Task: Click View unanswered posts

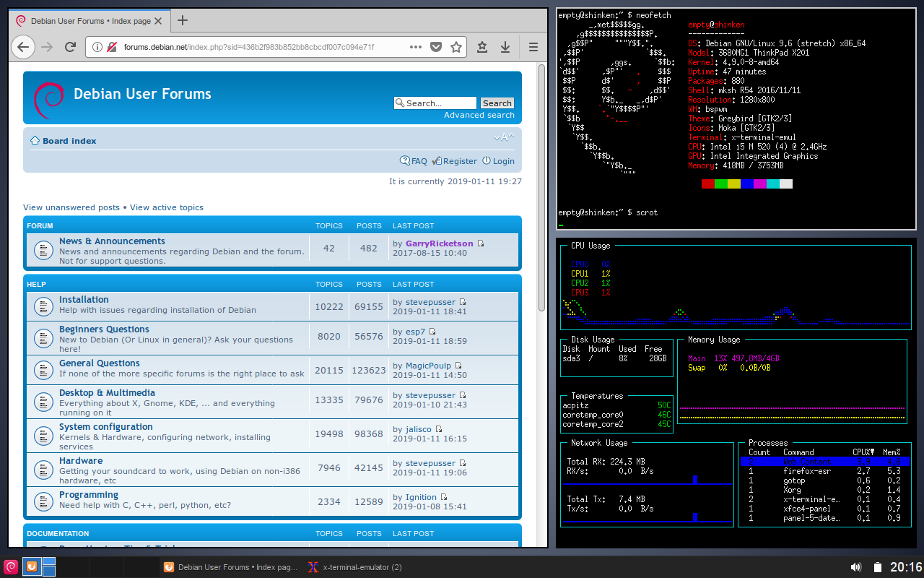Action: point(71,207)
